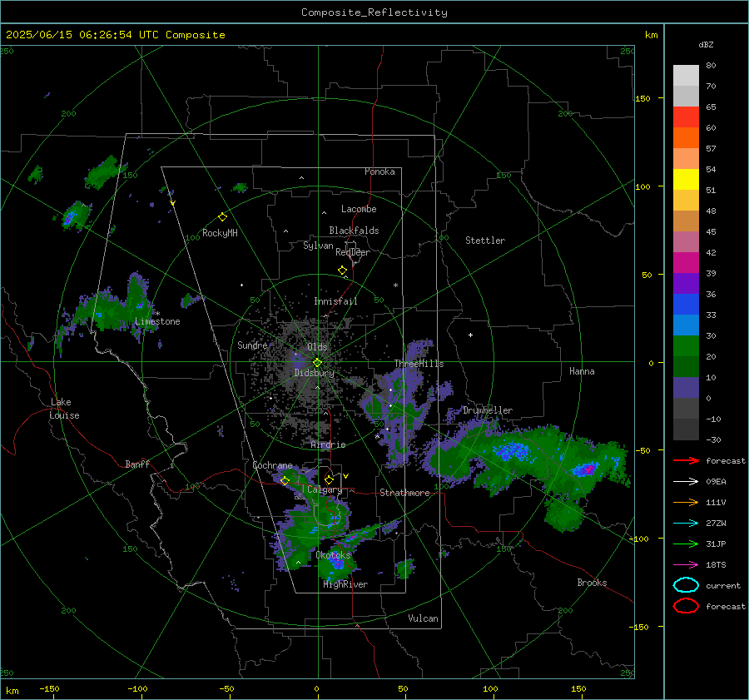The height and width of the screenshot is (700, 749).
Task: Click the Drumheller label
Action: (488, 410)
